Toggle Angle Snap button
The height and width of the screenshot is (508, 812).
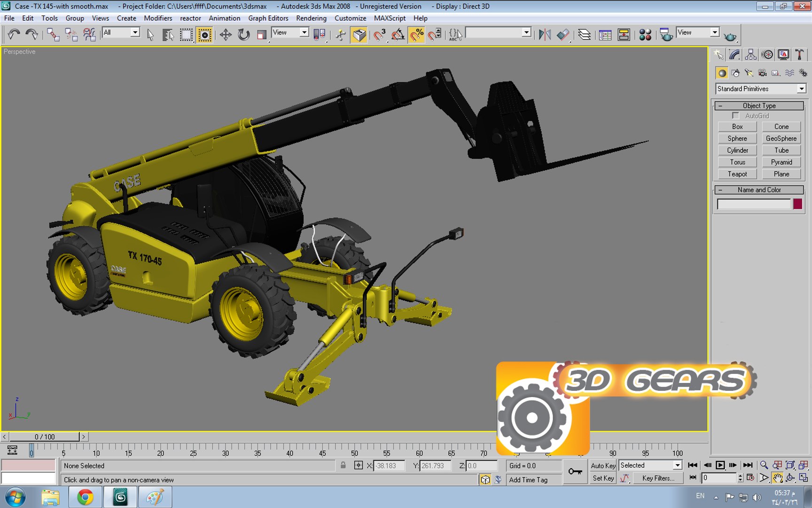[x=398, y=35]
